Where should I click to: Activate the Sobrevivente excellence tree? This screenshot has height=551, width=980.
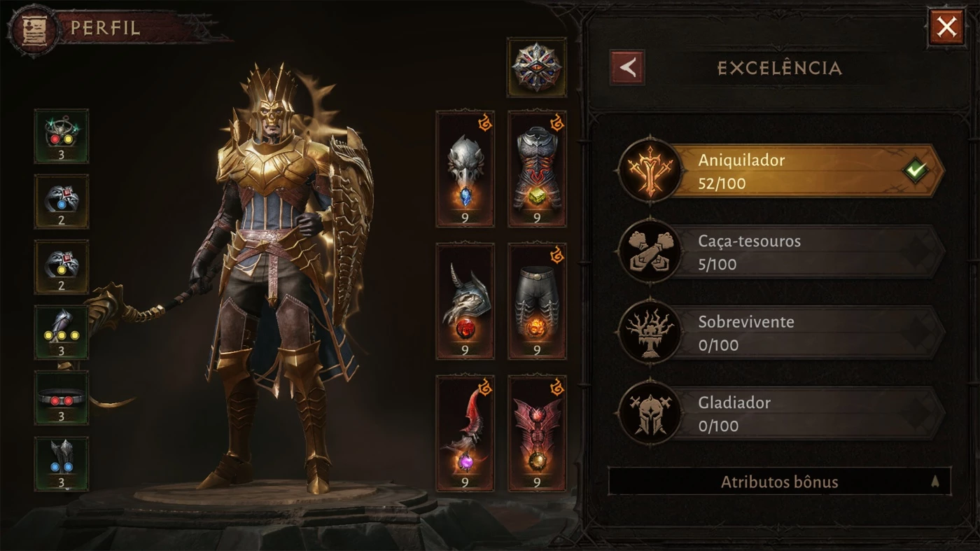781,333
